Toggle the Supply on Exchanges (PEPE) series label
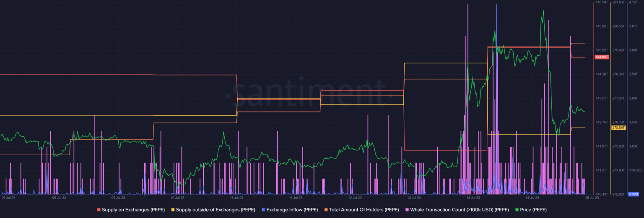This screenshot has width=644, height=218. pyautogui.click(x=133, y=210)
